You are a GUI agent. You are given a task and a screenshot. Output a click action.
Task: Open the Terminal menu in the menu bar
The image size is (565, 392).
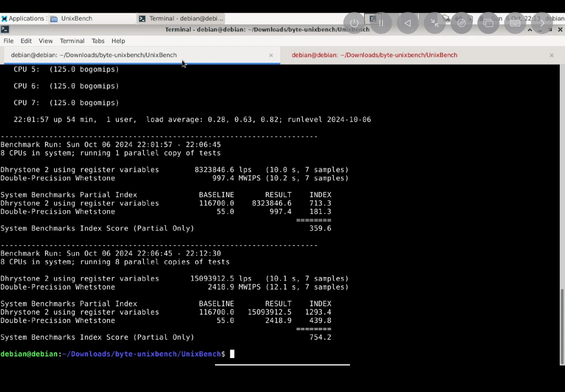tap(72, 41)
